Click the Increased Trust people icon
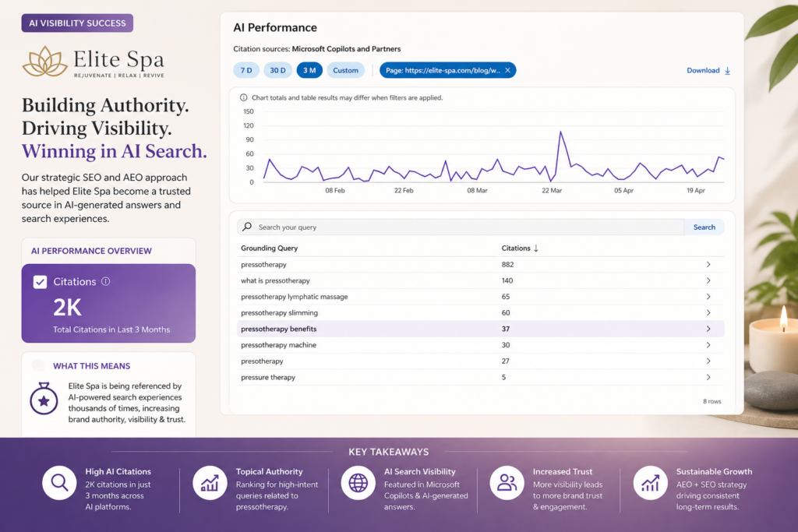798x532 pixels. 507,483
